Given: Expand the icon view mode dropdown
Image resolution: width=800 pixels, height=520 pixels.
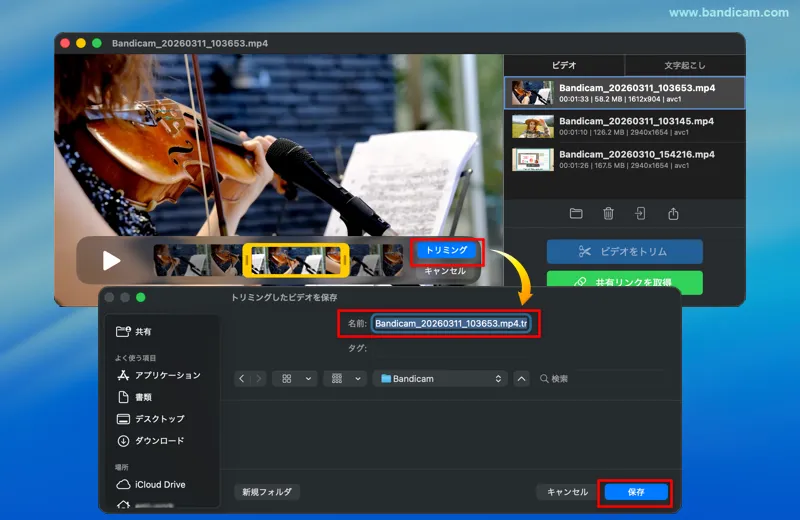Looking at the screenshot, I should tap(294, 379).
